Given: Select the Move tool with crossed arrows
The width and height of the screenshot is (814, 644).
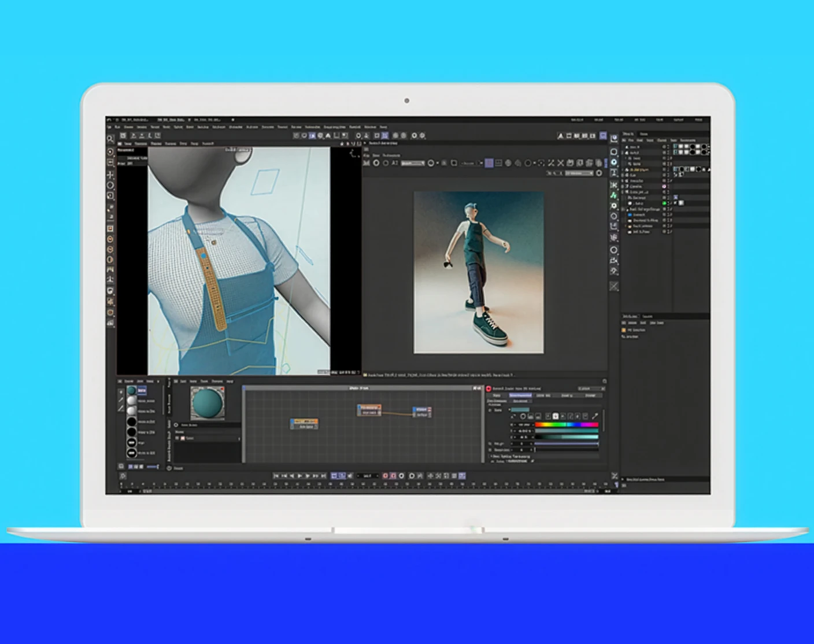Looking at the screenshot, I should click(110, 175).
